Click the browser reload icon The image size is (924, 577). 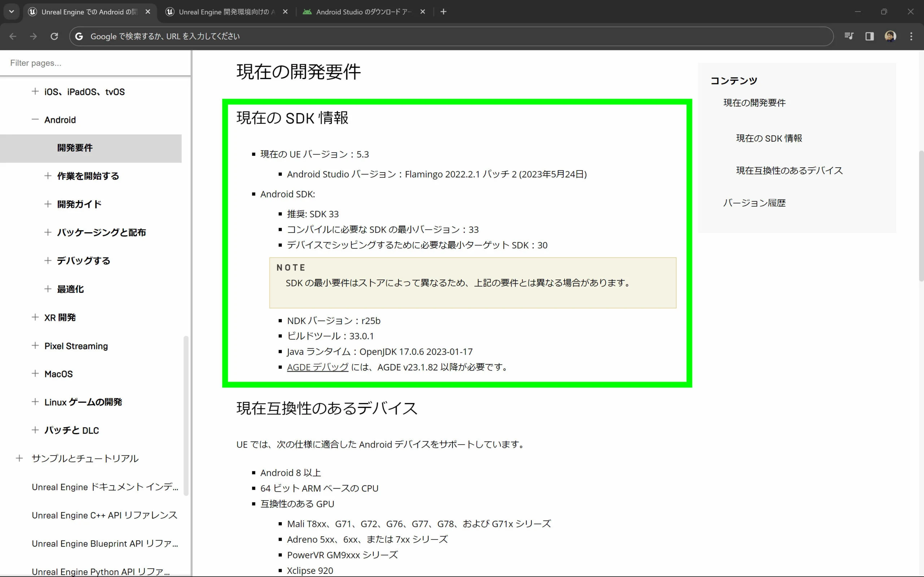tap(54, 36)
